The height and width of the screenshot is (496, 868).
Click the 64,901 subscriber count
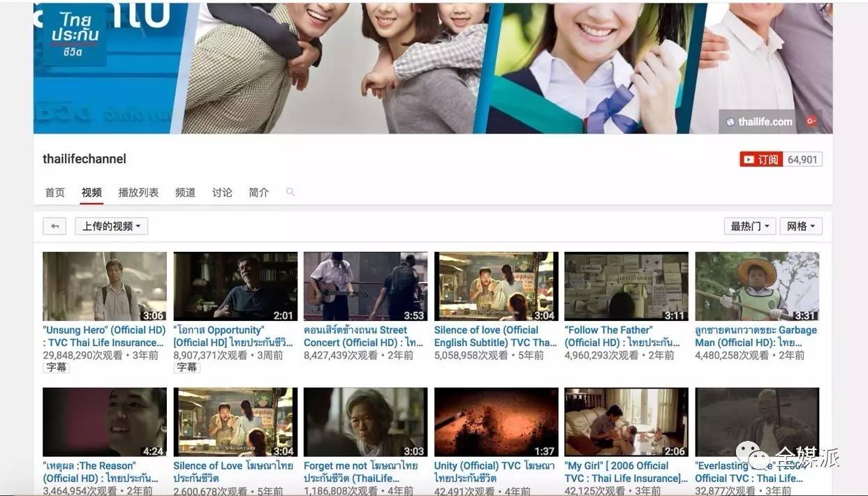pos(802,160)
